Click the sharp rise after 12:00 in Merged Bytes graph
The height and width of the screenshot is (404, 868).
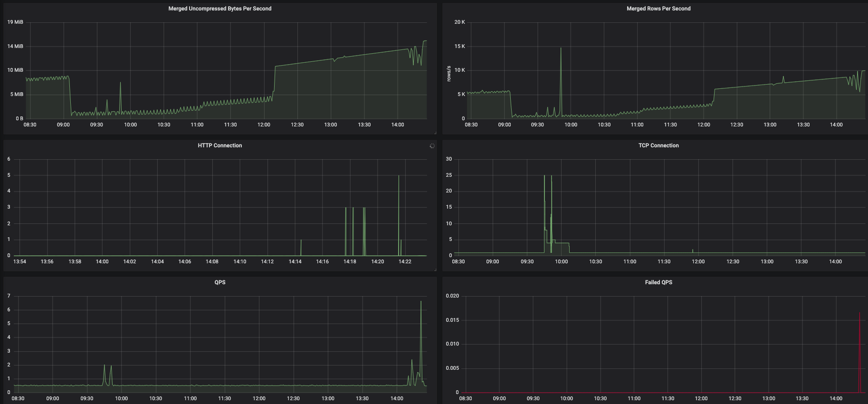tap(275, 78)
